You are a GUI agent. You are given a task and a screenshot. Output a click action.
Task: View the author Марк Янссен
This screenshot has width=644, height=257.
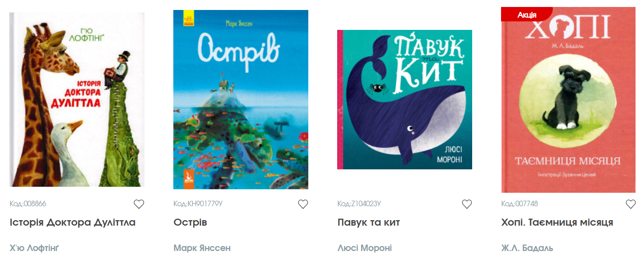pyautogui.click(x=202, y=248)
